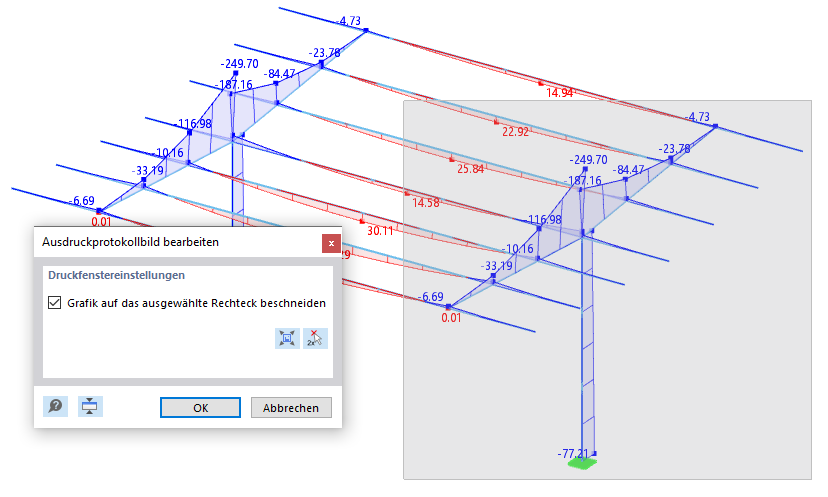Image resolution: width=828 pixels, height=497 pixels.
Task: Click the -116.98 label inside the gray rectangle
Action: click(x=544, y=219)
